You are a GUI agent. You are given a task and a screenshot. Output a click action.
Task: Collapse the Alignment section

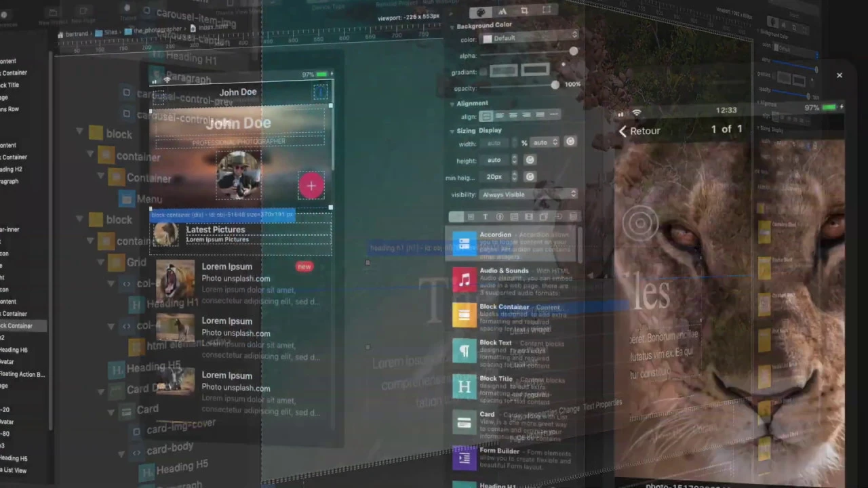pos(452,104)
